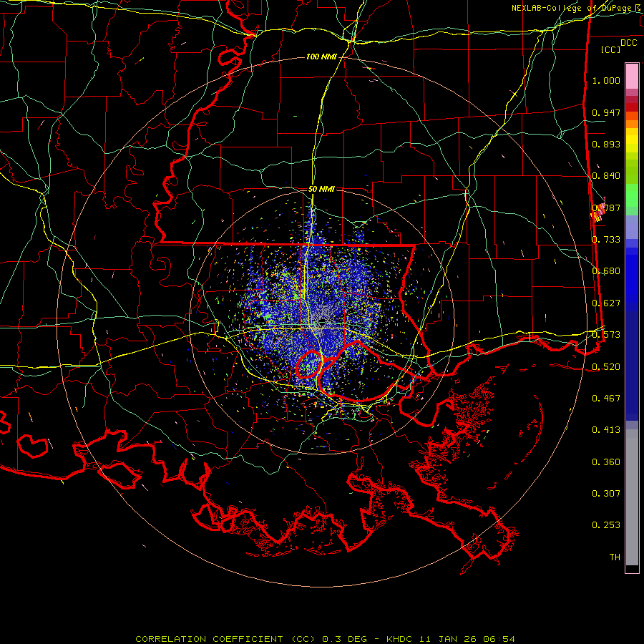Screen dimensions: 644x644
Task: Select the 0.360 scale value
Action: [x=606, y=462]
